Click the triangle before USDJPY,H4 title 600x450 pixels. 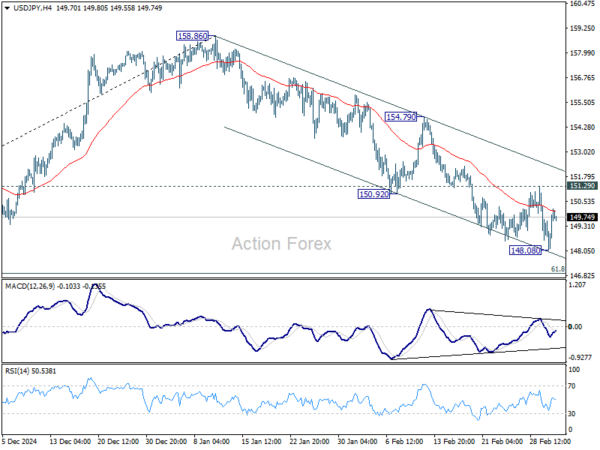tap(7, 8)
